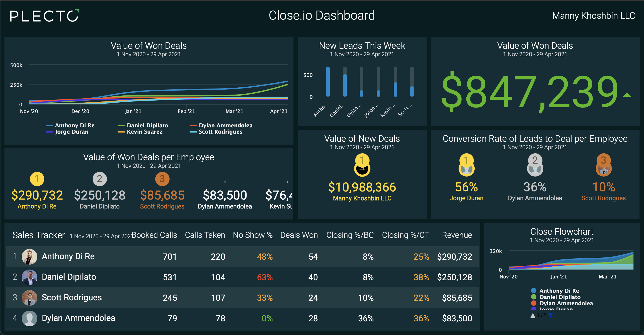Click Anthony Di Re's 48% no show value

click(x=265, y=257)
